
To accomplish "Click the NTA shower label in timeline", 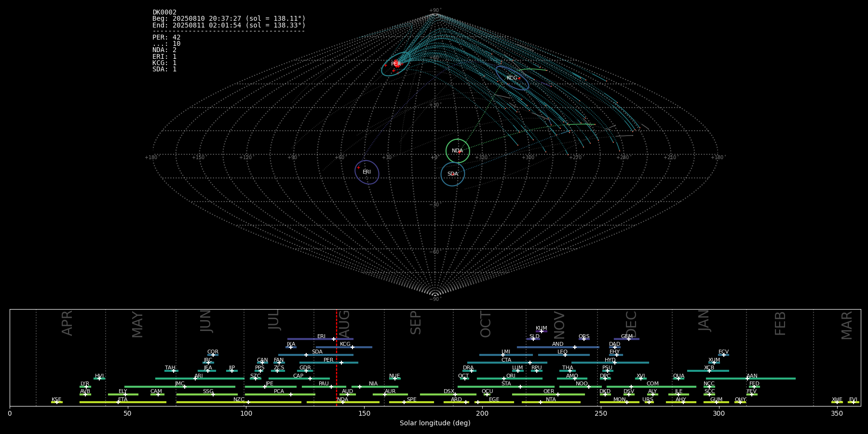I will tap(551, 400).
